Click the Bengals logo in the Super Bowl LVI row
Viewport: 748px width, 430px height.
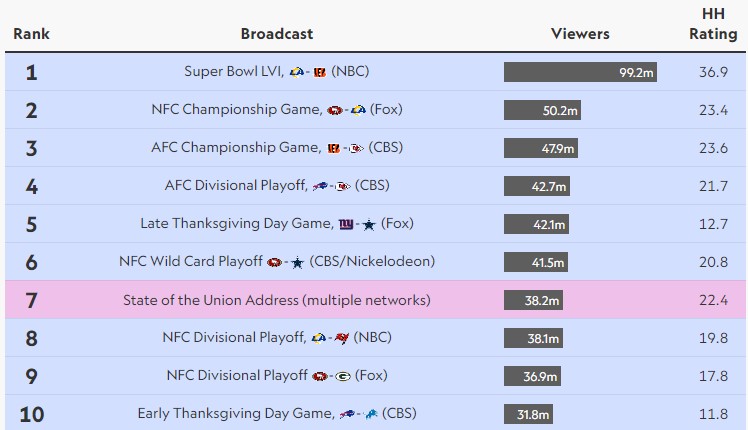[x=321, y=72]
